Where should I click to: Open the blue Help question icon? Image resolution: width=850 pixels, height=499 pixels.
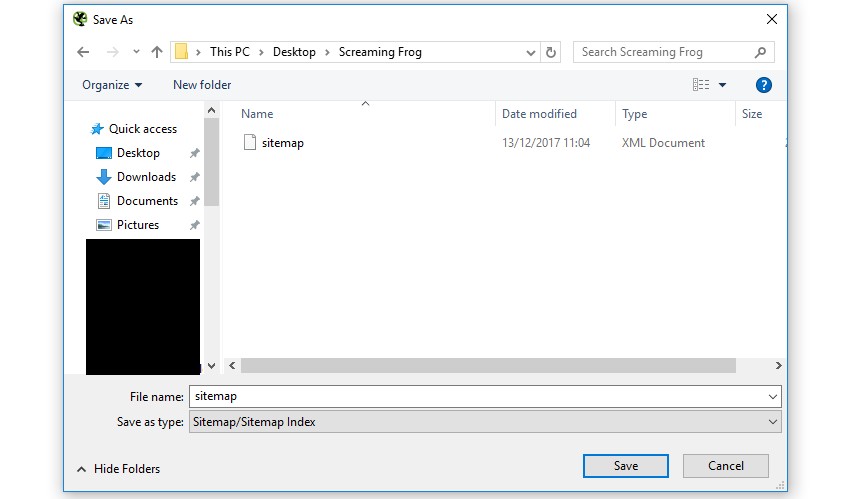(x=763, y=85)
